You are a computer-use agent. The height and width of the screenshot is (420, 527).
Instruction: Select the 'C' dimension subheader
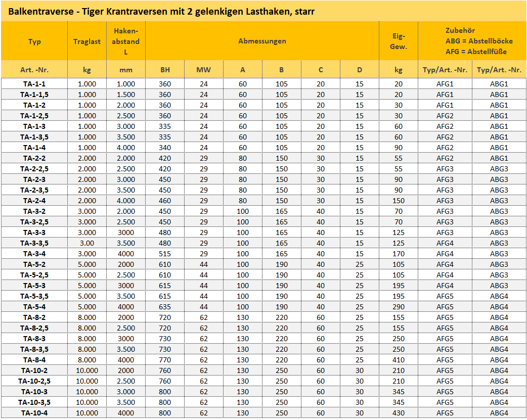coord(321,70)
